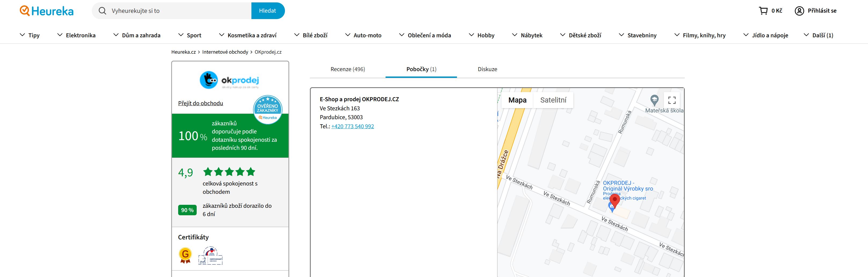Click the Pardubice, 53003 text
This screenshot has width=868, height=277.
341,117
